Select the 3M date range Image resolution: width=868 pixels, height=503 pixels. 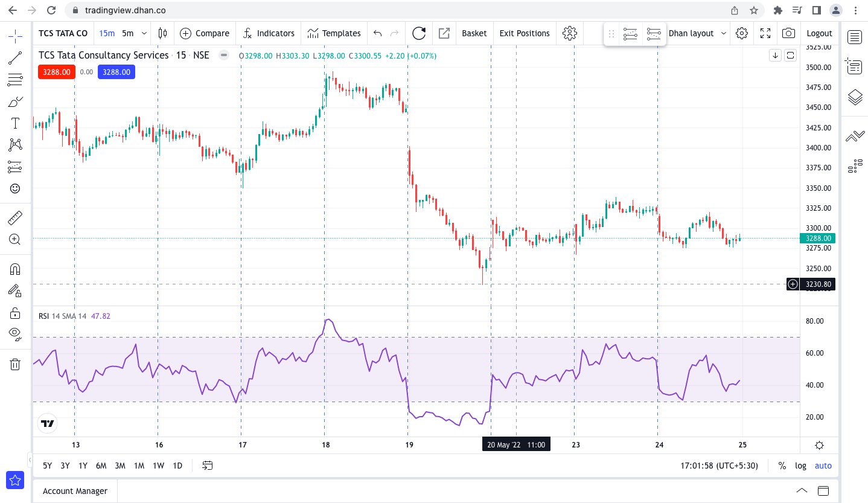120,466
